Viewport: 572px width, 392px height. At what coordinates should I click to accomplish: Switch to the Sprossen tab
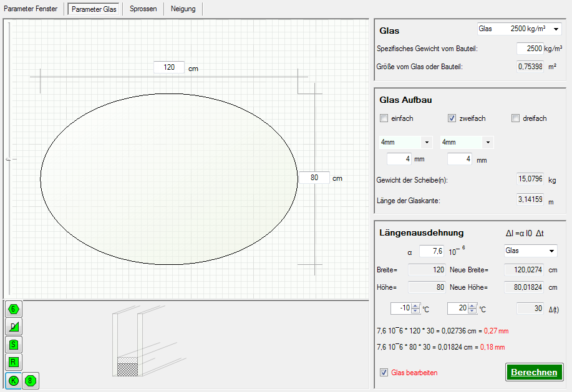tap(143, 9)
